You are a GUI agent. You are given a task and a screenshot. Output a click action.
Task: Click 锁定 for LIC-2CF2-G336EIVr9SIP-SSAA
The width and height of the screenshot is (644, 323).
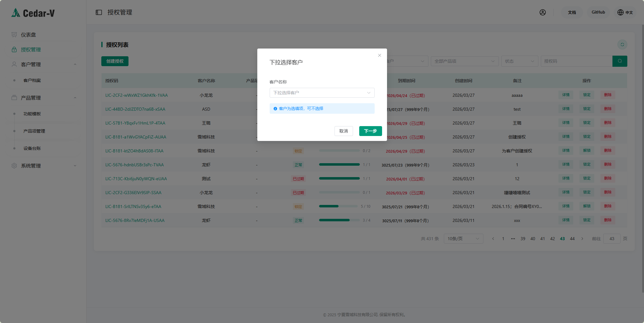(x=587, y=192)
